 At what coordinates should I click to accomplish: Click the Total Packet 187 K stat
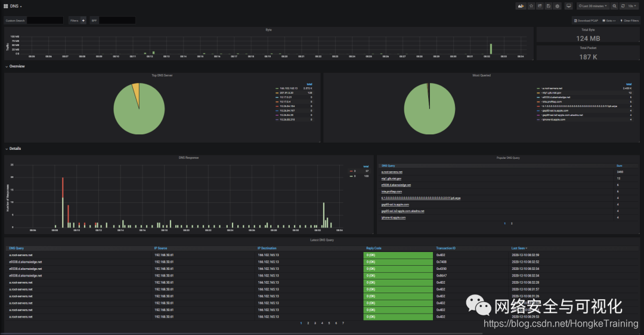pyautogui.click(x=588, y=57)
